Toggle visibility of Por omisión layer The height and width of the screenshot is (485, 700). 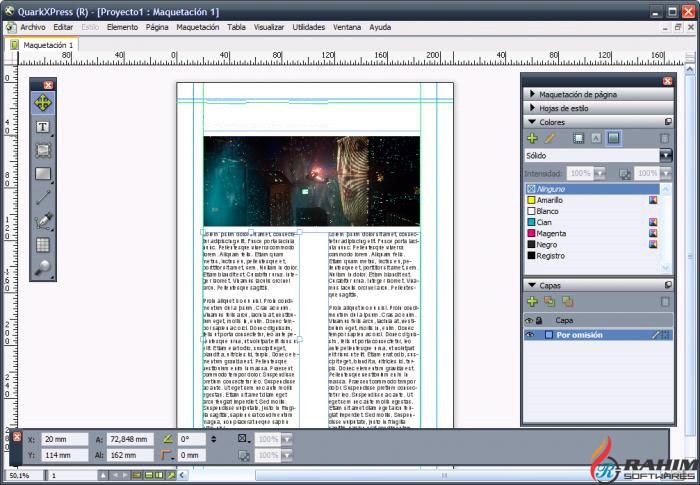tap(530, 335)
